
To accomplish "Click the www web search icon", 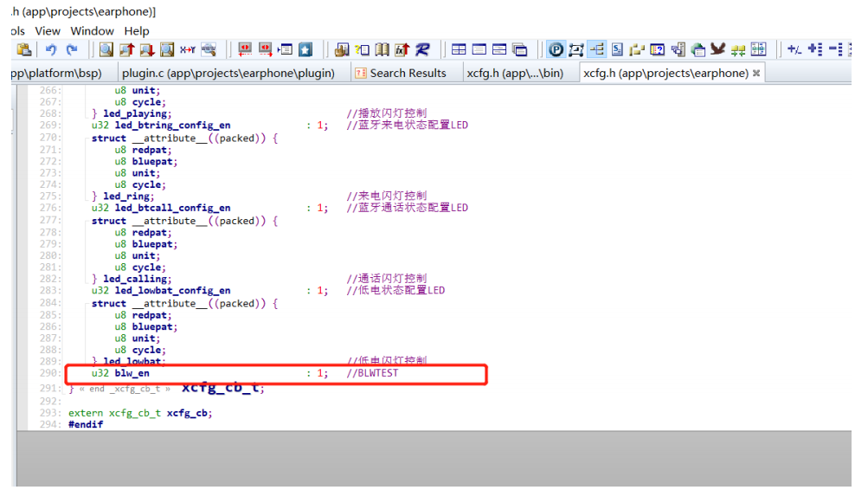I will (x=209, y=50).
